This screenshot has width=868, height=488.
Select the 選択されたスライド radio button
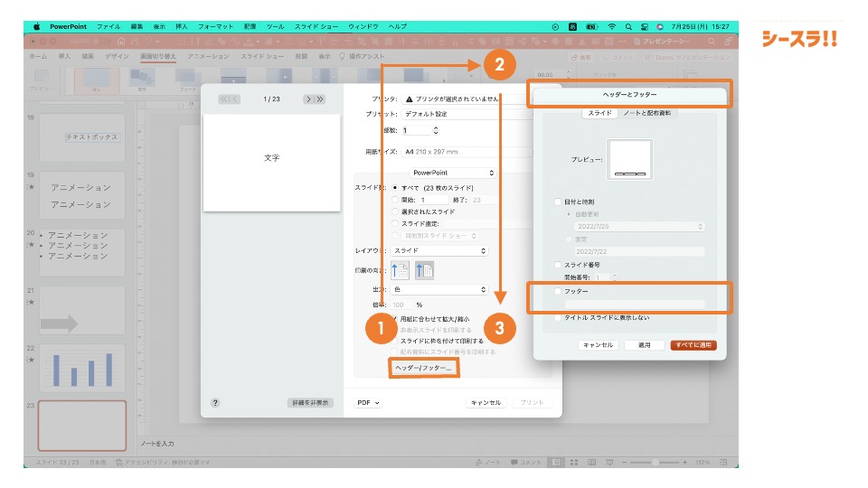point(395,211)
